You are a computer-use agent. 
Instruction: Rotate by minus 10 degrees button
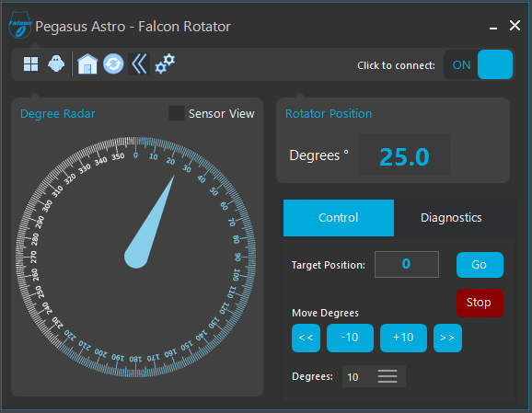(x=350, y=338)
